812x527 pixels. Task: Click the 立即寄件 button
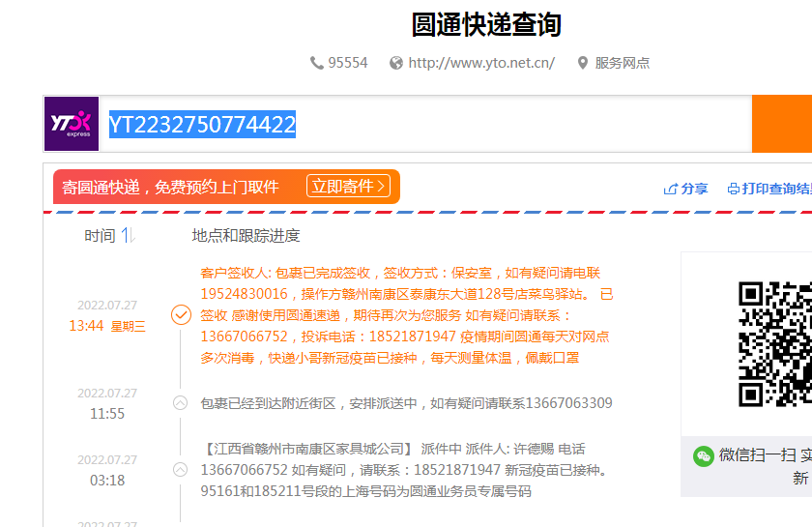click(348, 186)
